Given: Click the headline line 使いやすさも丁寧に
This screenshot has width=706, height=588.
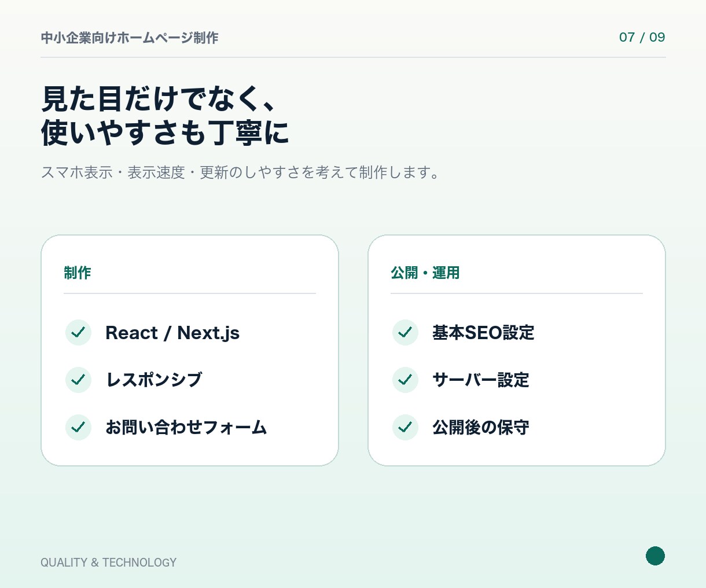Looking at the screenshot, I should [x=165, y=133].
